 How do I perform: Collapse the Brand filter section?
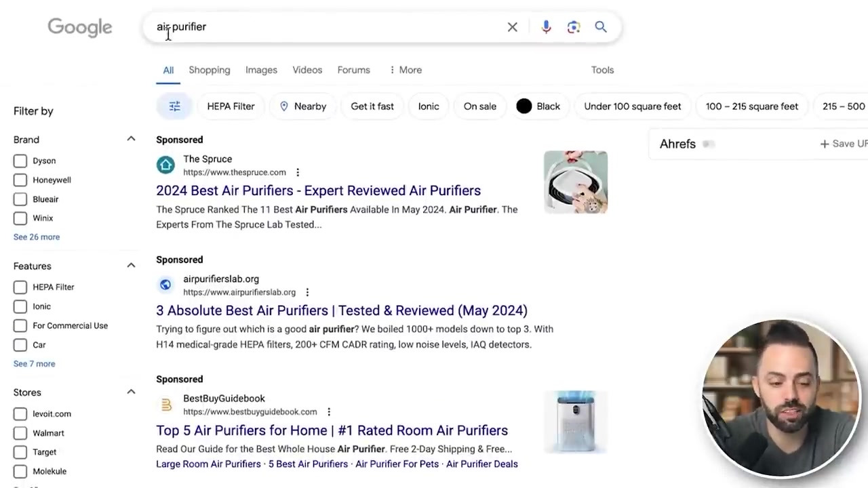(131, 139)
